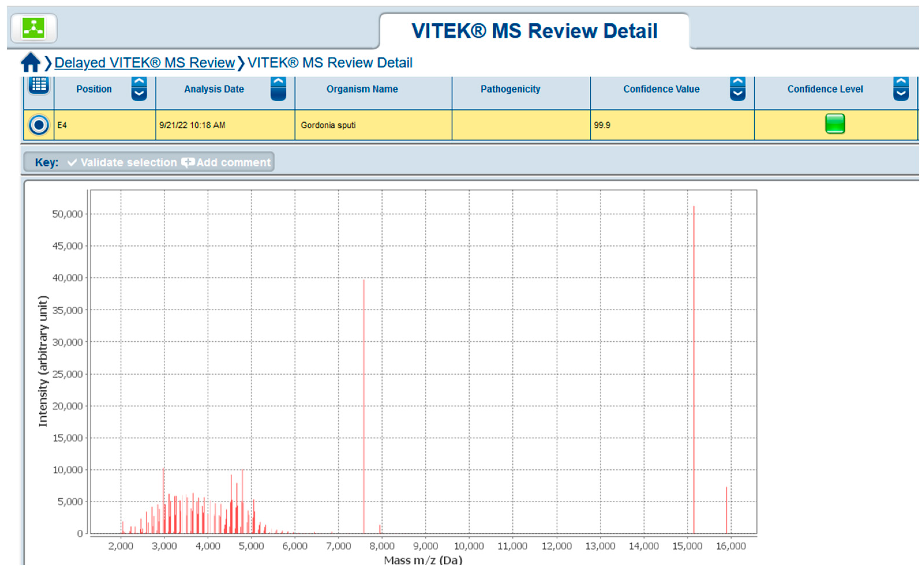
Task: Click the Validate selection checkmark icon
Action: coord(72,163)
